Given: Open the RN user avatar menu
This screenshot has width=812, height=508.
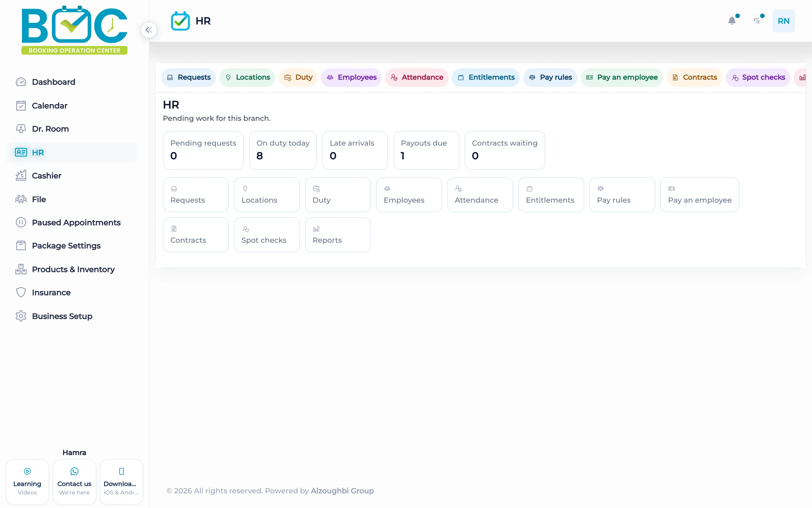Looking at the screenshot, I should click(x=784, y=21).
